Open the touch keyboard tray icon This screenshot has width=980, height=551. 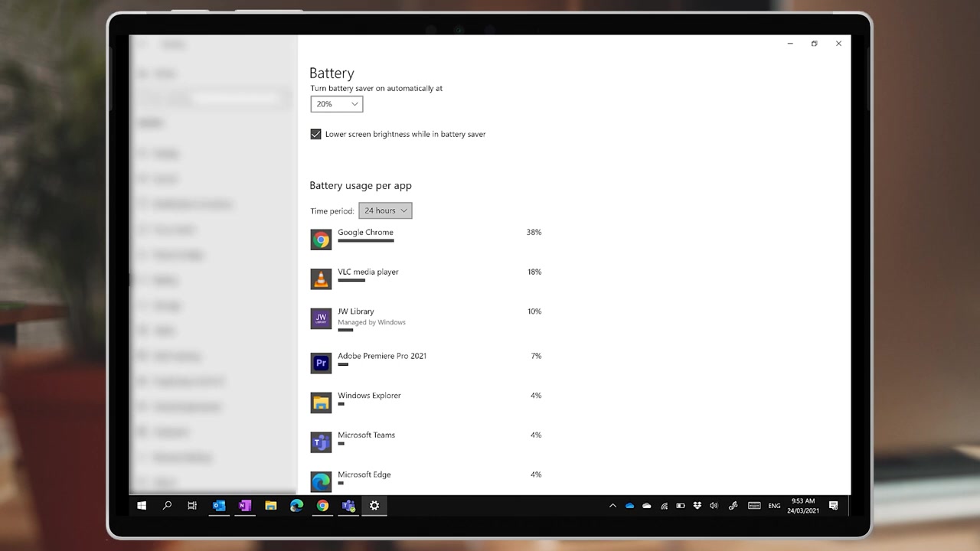click(754, 506)
